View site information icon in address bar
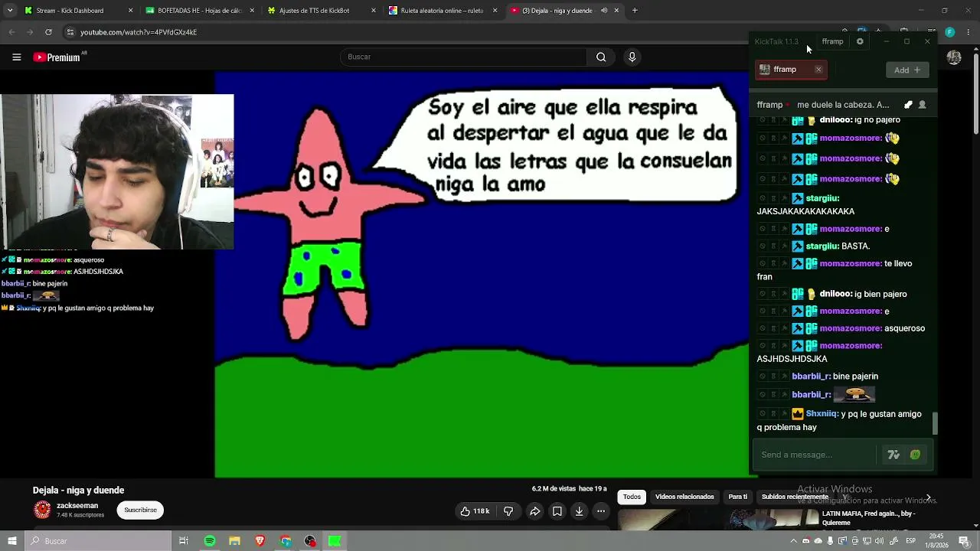 click(x=70, y=32)
